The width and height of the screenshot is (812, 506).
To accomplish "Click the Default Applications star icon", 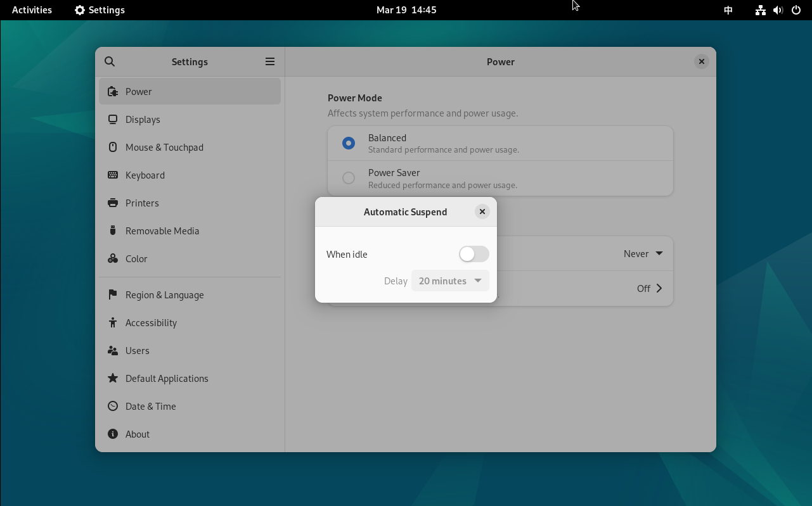I will [113, 379].
